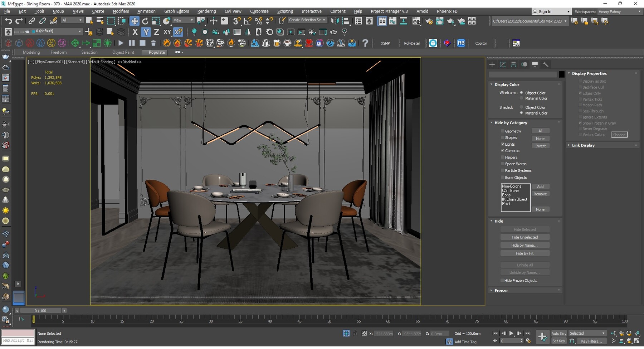Undo the last action
Image resolution: width=644 pixels, height=349 pixels.
(9, 20)
